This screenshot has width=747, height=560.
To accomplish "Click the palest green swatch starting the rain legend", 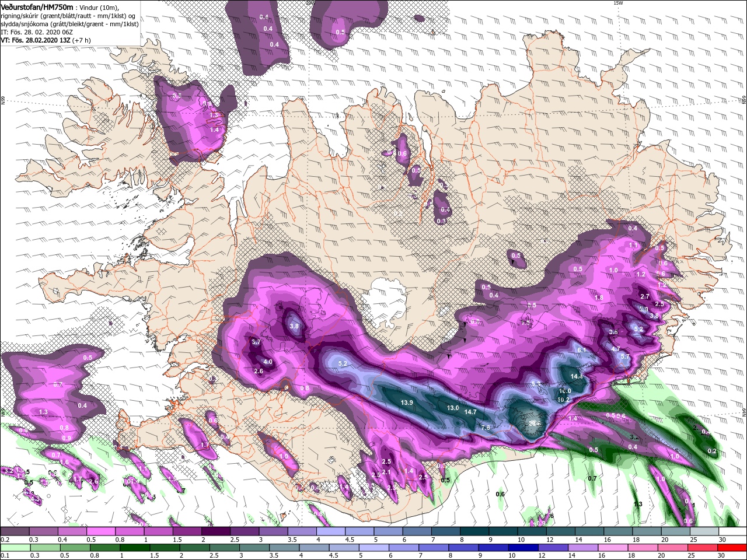I will [x=15, y=548].
